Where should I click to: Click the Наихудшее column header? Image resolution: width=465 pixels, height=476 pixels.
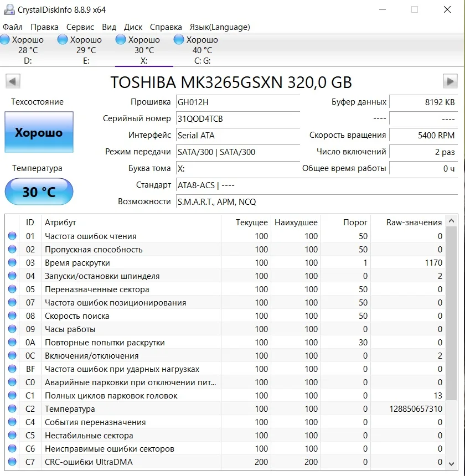pos(296,223)
